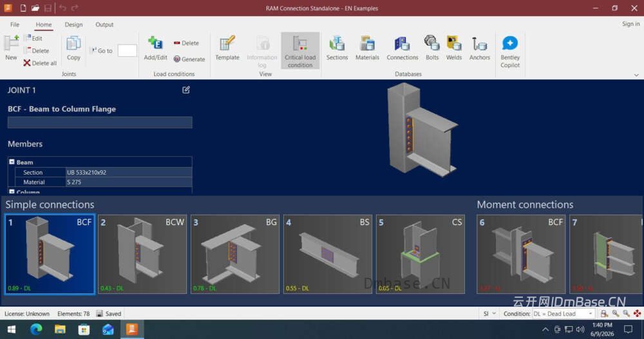Click the Undo arrow in title bar
Image resolution: width=644 pixels, height=339 pixels.
tap(62, 8)
